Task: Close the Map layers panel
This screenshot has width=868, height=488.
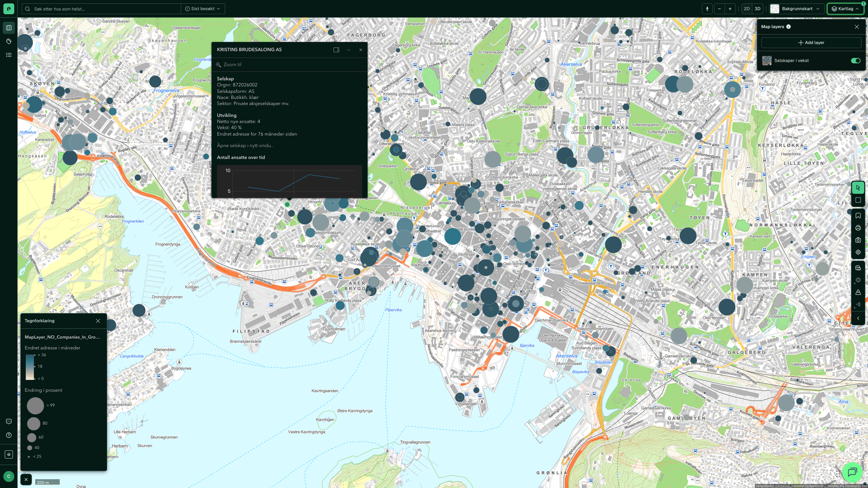Action: click(x=857, y=27)
